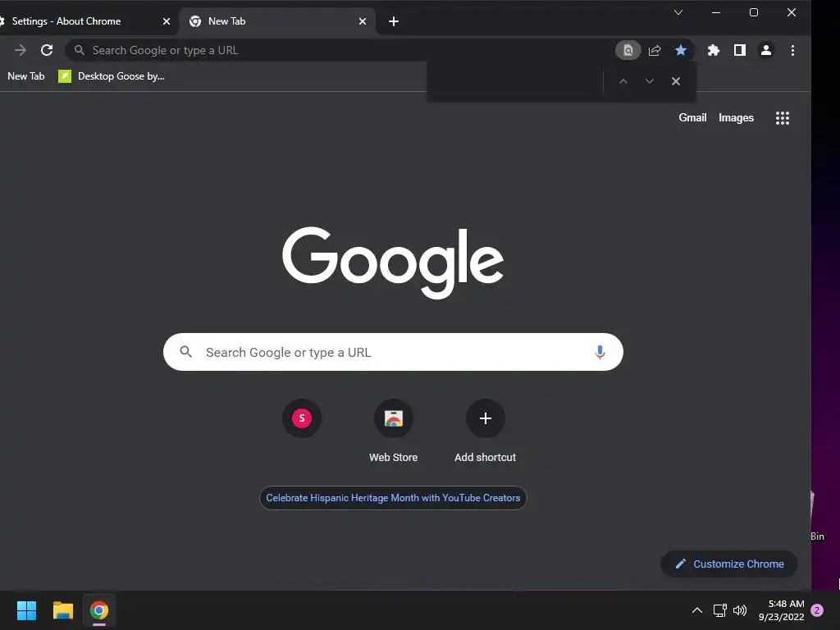Screen dimensions: 840x630
Task: Click the Google search box
Action: [x=393, y=352]
